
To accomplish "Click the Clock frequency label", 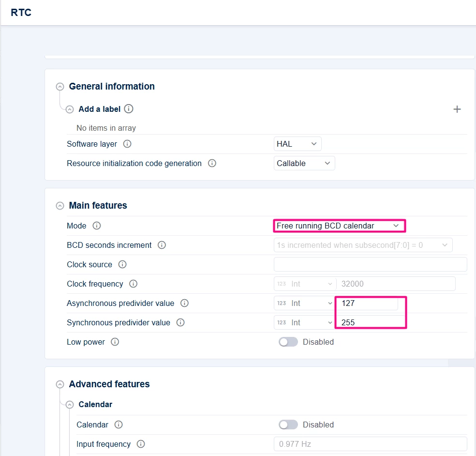I will [95, 284].
